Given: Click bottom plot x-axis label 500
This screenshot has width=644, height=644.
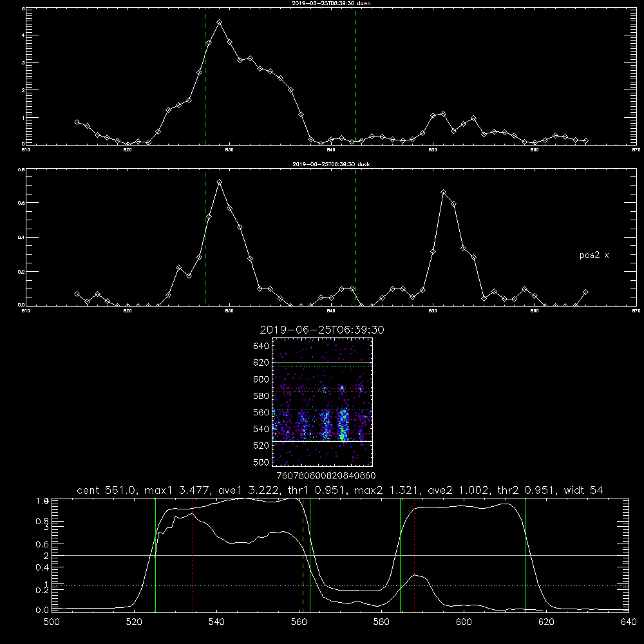Looking at the screenshot, I should (52, 622).
